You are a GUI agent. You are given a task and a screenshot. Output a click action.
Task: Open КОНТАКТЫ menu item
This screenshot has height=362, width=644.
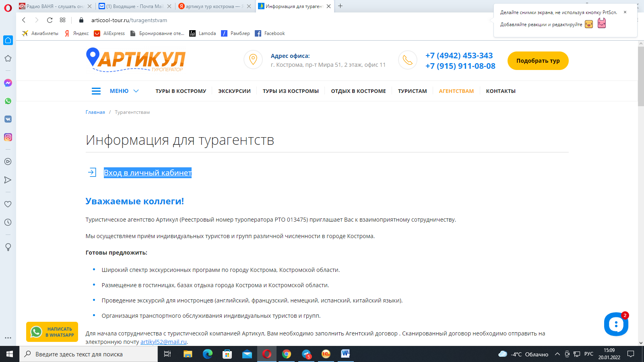click(x=501, y=91)
